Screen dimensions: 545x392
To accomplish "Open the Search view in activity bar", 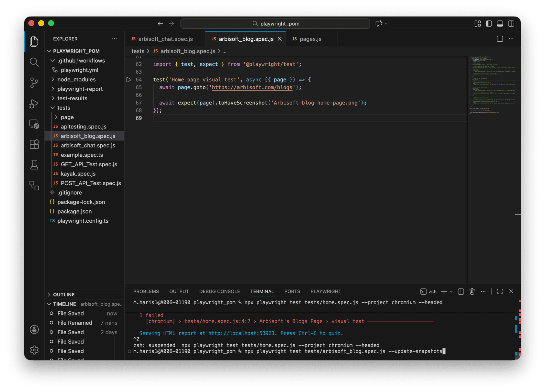I will [34, 62].
